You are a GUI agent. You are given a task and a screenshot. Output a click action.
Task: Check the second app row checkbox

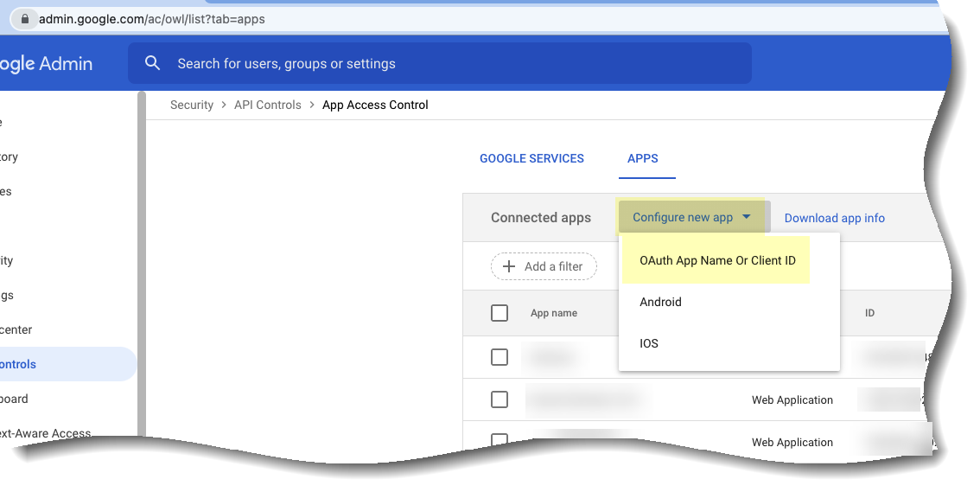[x=500, y=399]
